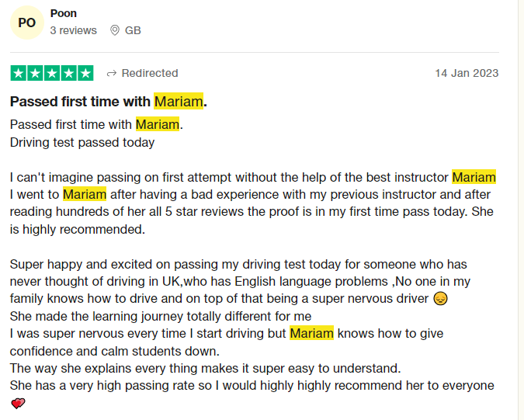Click the first green rating star
524x420 pixels.
[x=19, y=73]
